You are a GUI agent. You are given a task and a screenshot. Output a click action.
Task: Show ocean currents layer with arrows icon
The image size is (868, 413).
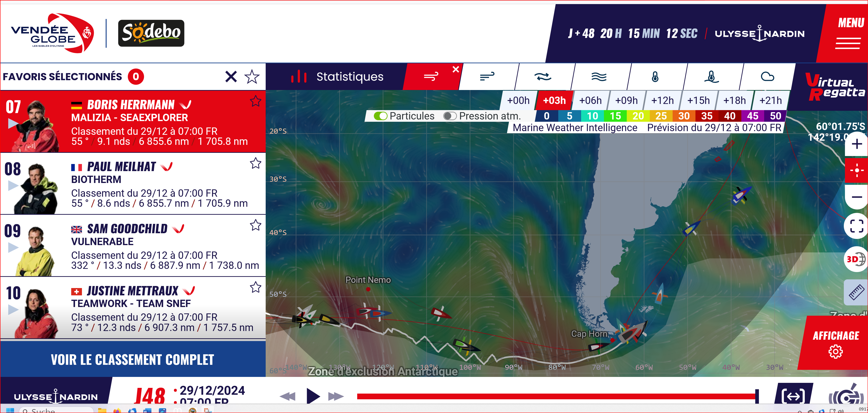[543, 77]
